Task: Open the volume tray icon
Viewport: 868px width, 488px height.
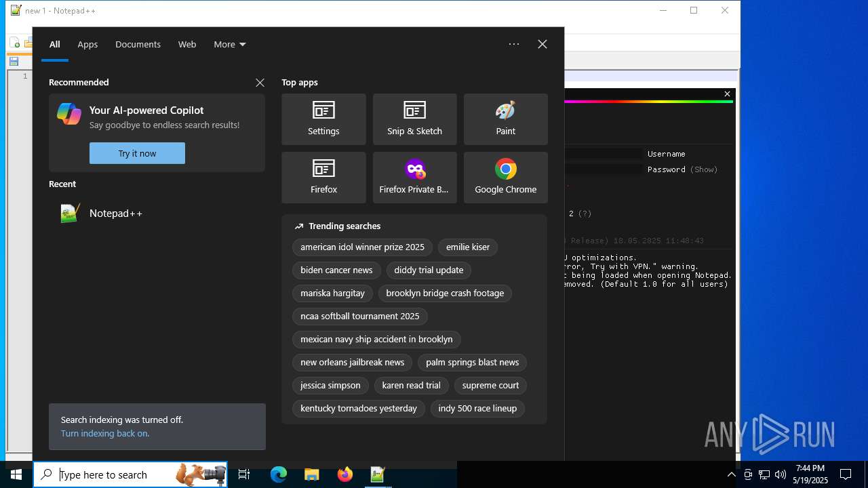Action: (781, 474)
